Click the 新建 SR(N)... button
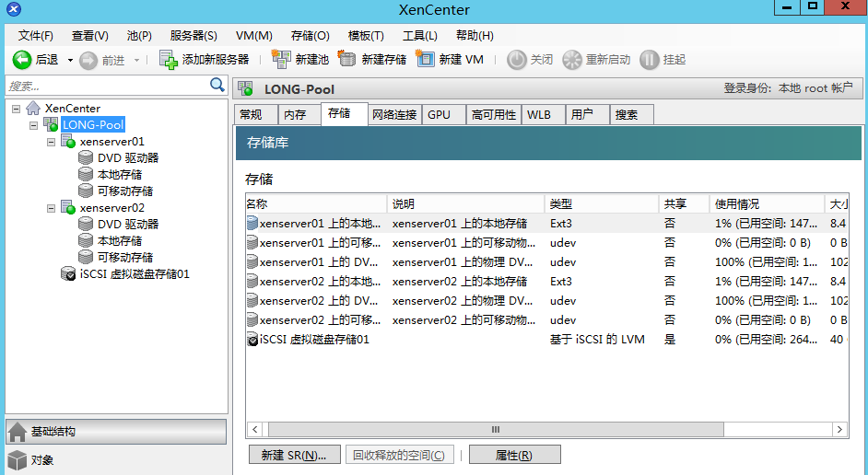The image size is (868, 475). click(x=294, y=455)
